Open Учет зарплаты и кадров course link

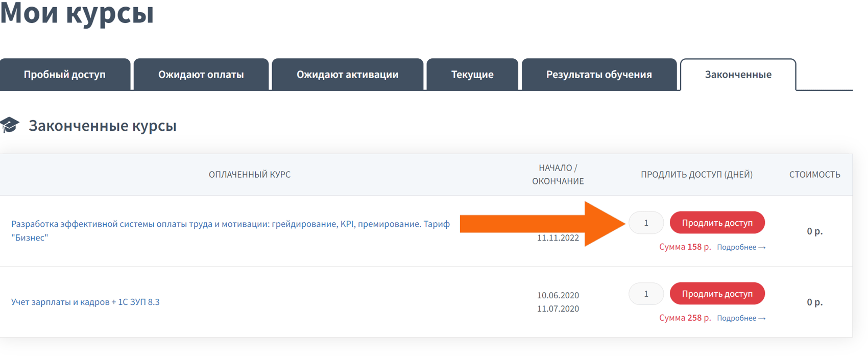click(85, 302)
